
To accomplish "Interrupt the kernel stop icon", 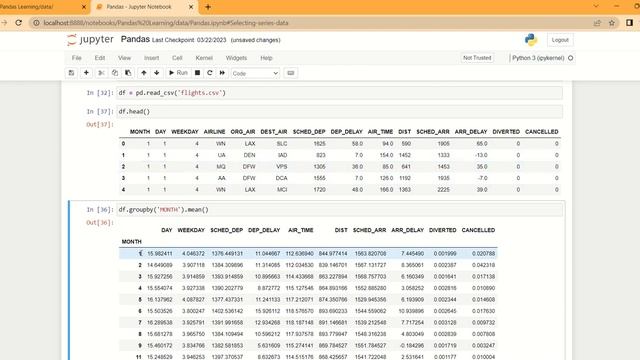I will pyautogui.click(x=198, y=73).
